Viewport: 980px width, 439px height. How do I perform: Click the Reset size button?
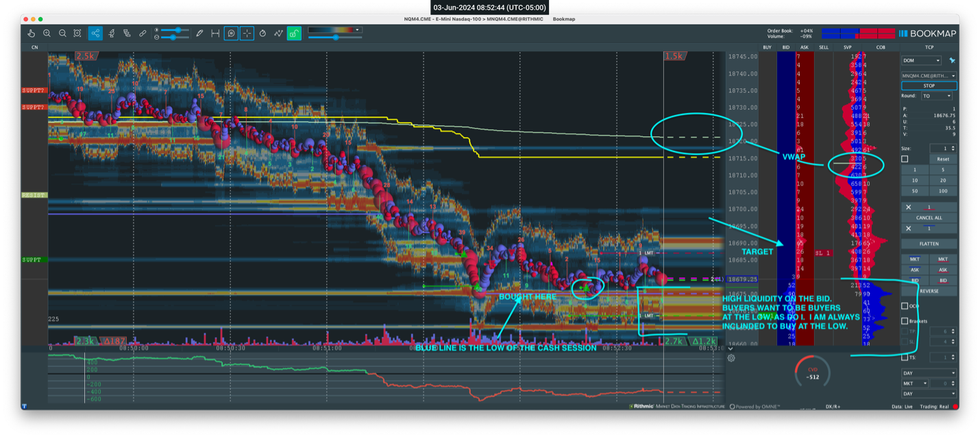click(943, 159)
